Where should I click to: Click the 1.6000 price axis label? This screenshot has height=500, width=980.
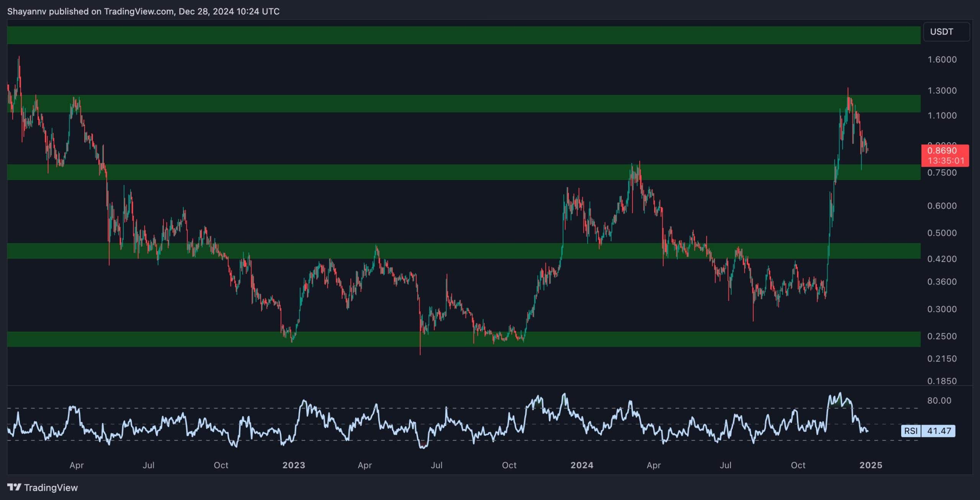point(942,60)
